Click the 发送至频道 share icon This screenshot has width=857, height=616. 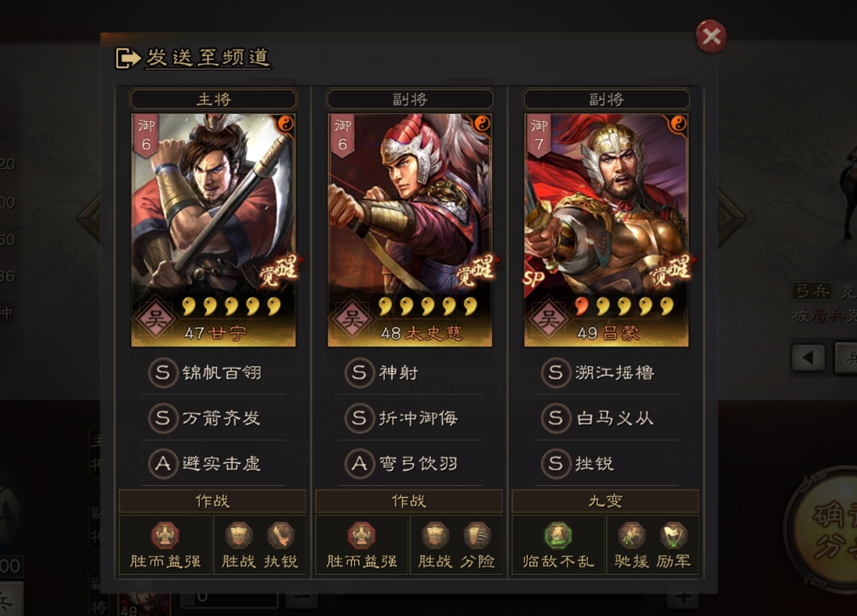coord(128,58)
